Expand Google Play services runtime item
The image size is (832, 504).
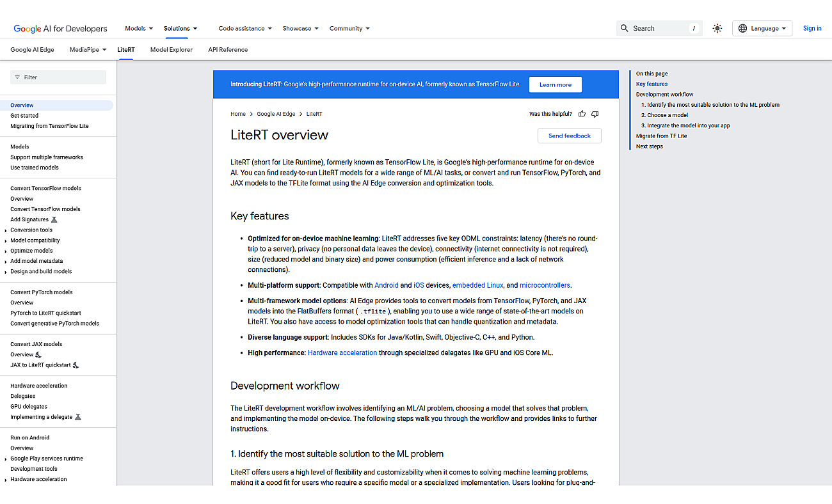coord(6,459)
